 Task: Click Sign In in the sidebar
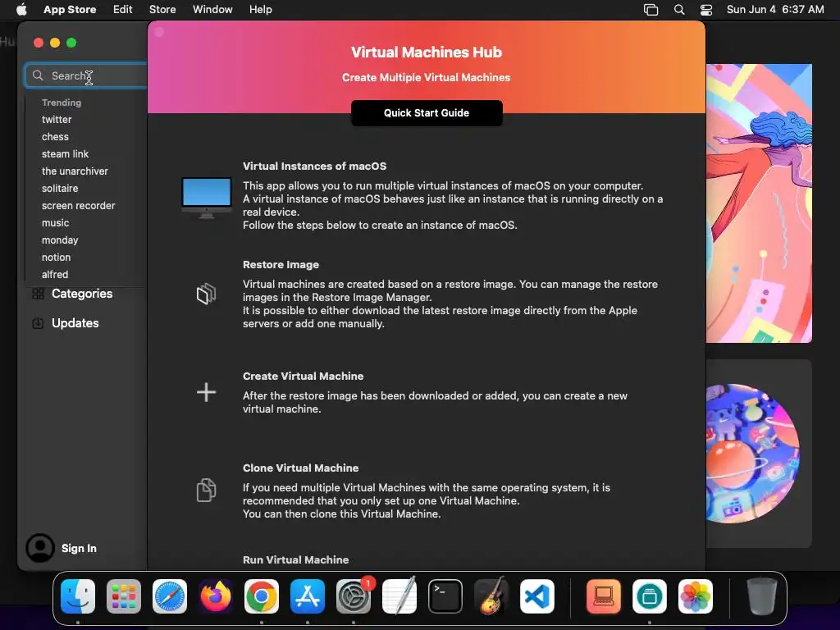pyautogui.click(x=79, y=548)
